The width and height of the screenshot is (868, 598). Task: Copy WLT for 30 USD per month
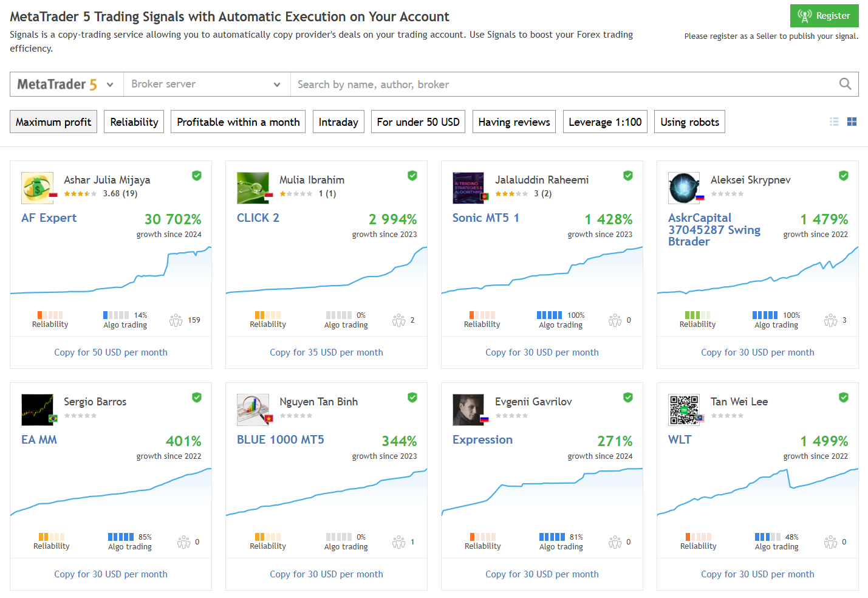tap(757, 574)
